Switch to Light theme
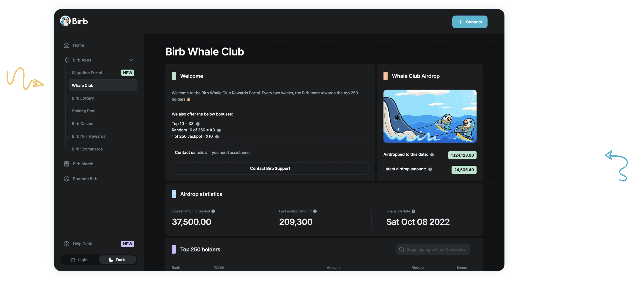Screen dimensions: 644x299 (x=79, y=260)
